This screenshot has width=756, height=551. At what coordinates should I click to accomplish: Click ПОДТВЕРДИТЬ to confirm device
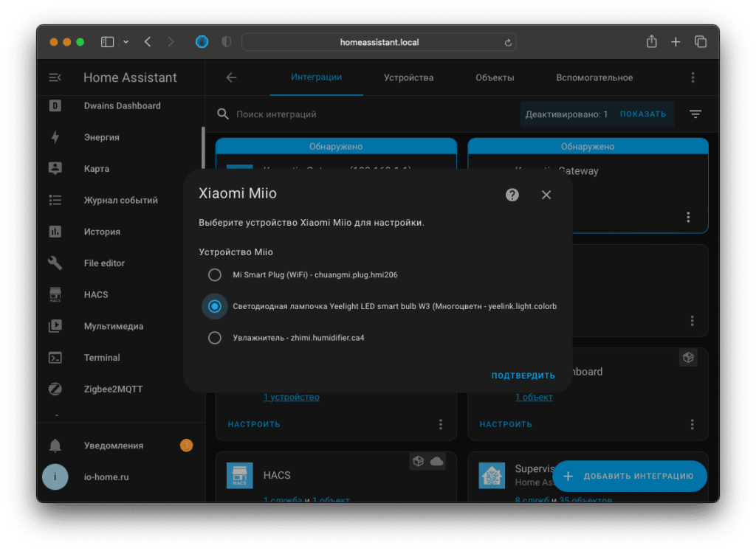[x=523, y=375]
